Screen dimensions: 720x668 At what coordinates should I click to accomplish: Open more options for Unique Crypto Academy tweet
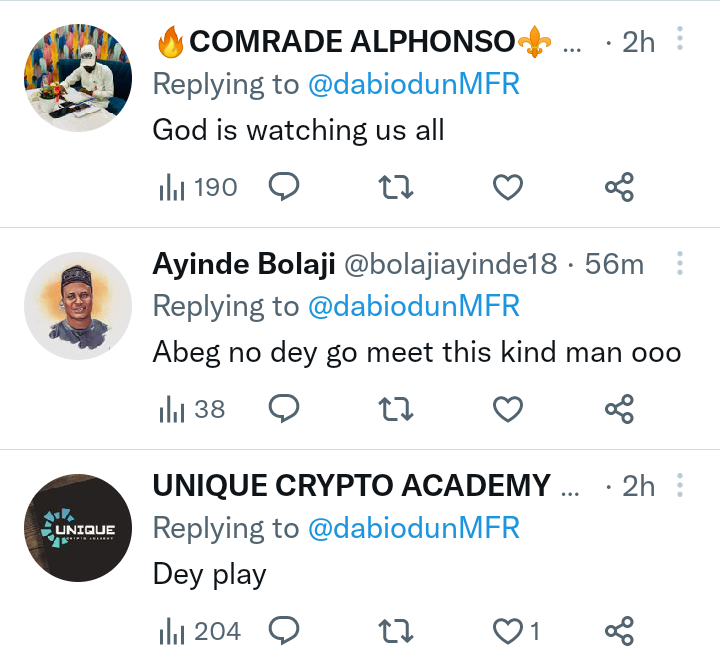click(x=680, y=485)
